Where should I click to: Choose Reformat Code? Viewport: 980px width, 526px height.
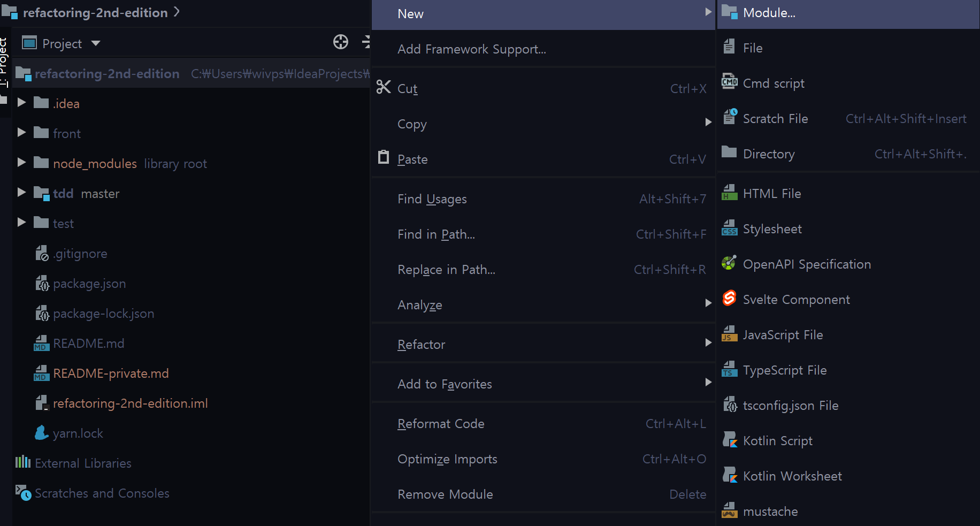543,424
